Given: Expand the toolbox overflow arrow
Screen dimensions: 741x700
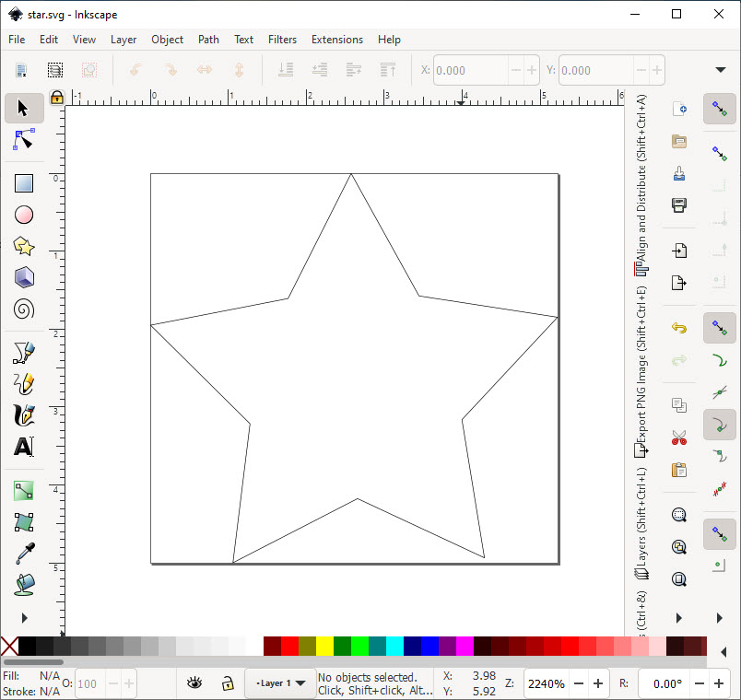Looking at the screenshot, I should 24,617.
